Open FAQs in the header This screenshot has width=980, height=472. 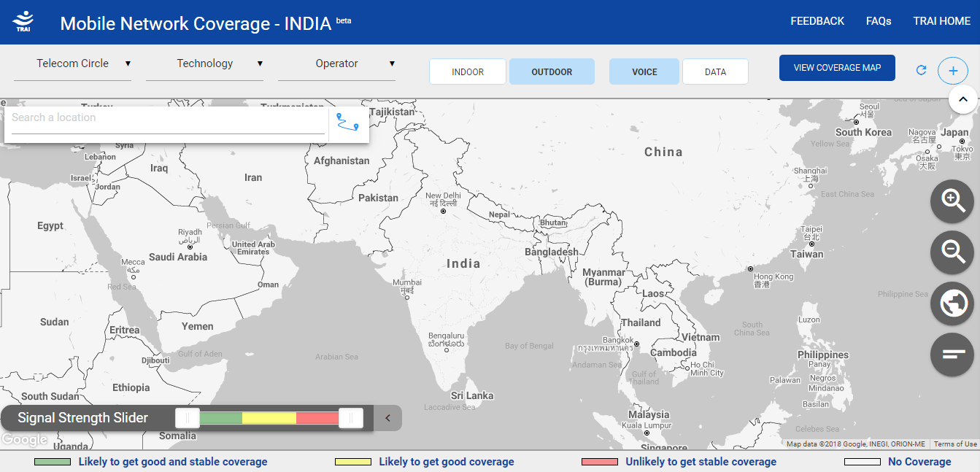click(879, 21)
